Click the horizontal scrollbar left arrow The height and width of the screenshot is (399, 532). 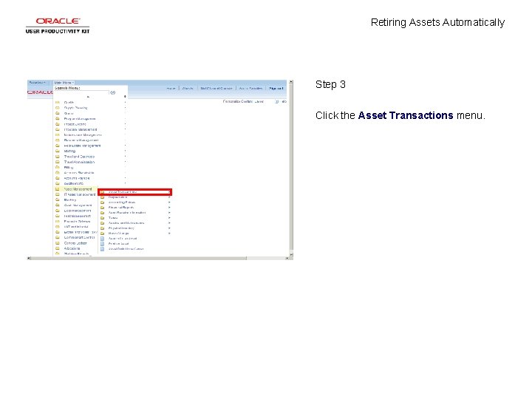pyautogui.click(x=29, y=258)
